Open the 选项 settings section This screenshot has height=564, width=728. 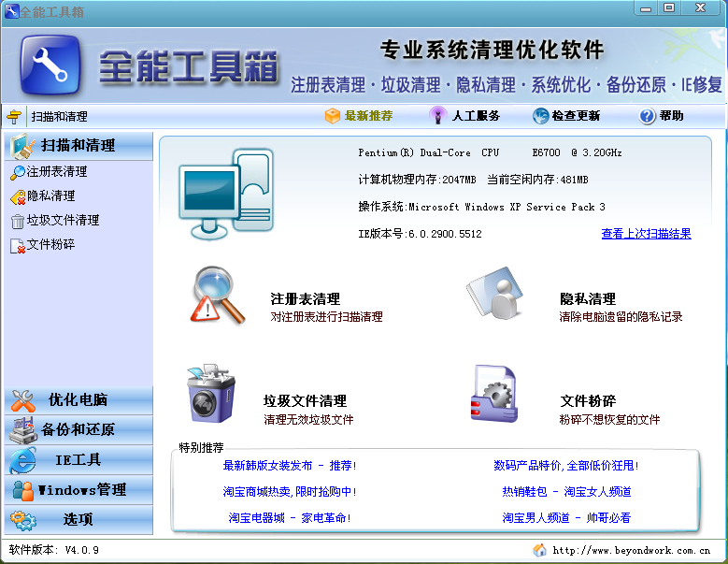pyautogui.click(x=79, y=520)
